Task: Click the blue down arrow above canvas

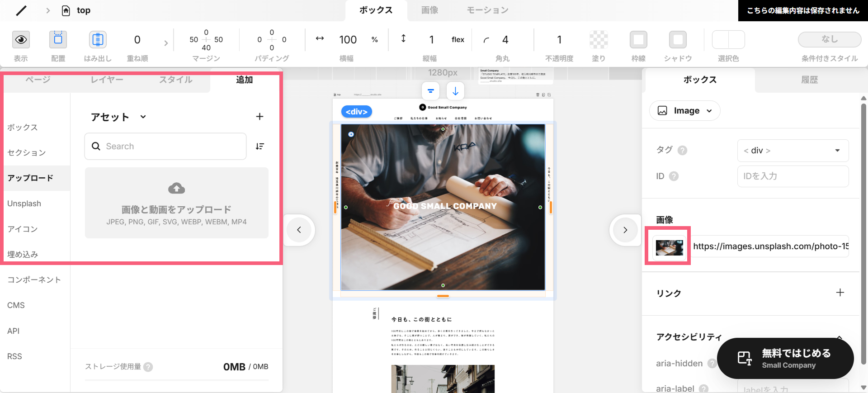Action: click(x=455, y=91)
